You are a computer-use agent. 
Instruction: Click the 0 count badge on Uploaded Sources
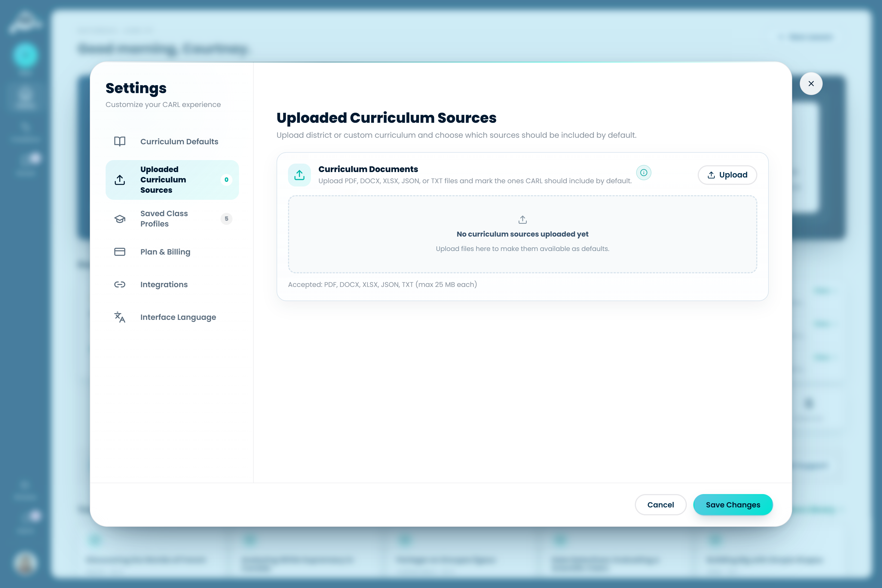226,180
